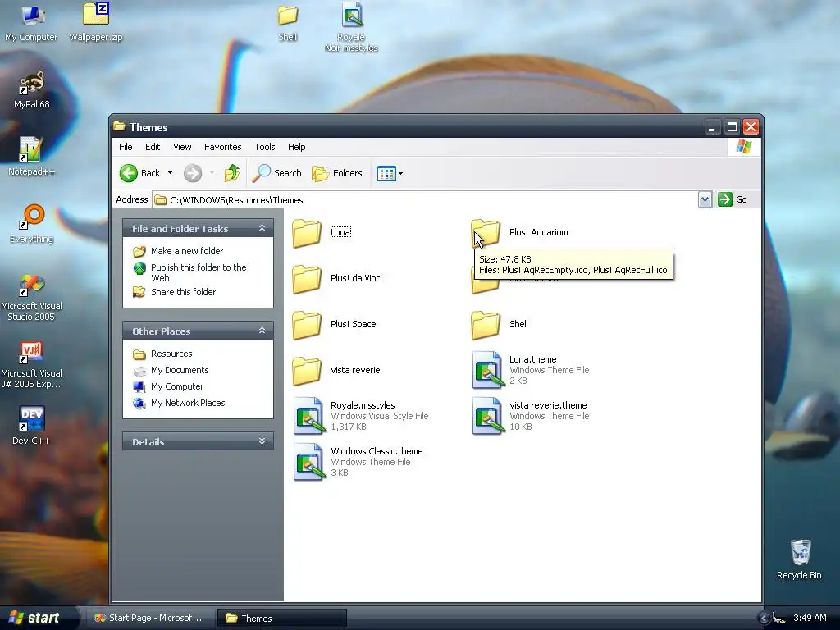Viewport: 840px width, 630px height.
Task: Select the Everything desktop shortcut
Action: coord(32,224)
